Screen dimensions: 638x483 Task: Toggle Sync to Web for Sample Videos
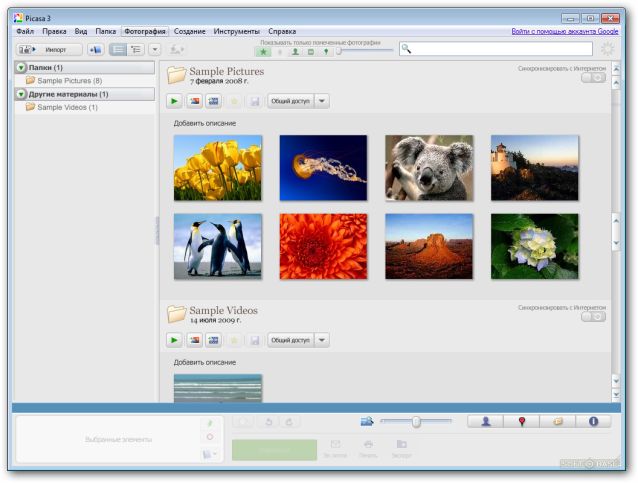click(593, 317)
